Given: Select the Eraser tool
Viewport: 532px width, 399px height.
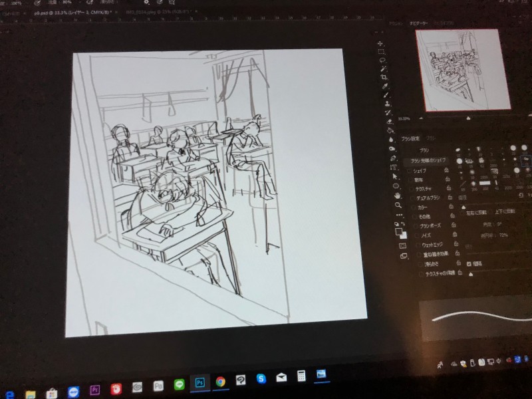Looking at the screenshot, I should click(x=390, y=122).
